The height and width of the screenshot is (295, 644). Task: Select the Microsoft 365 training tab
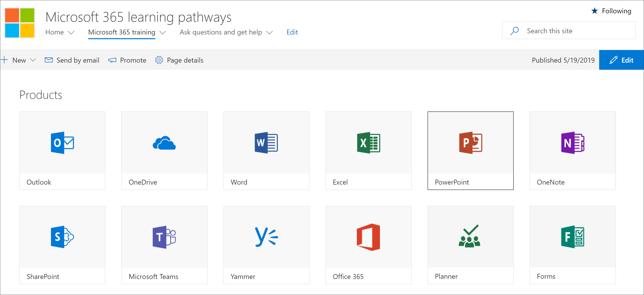121,32
